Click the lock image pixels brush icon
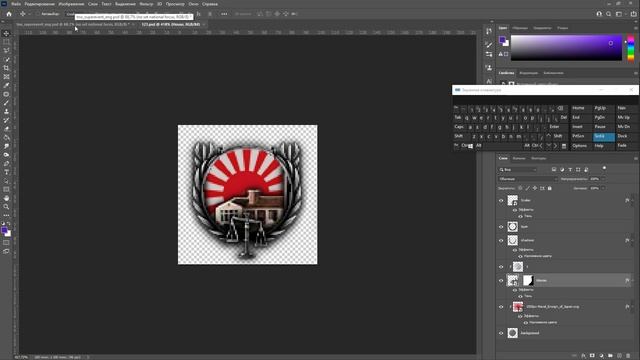The width and height of the screenshot is (640, 360). (x=527, y=188)
